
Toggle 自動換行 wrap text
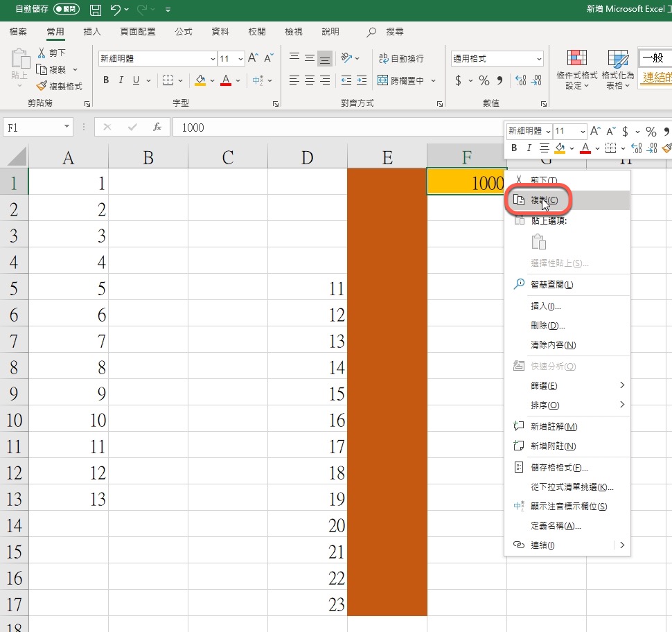401,59
